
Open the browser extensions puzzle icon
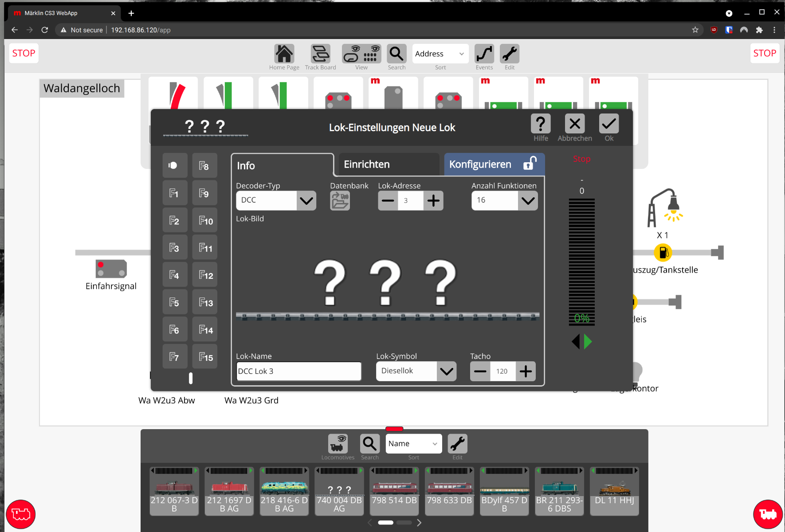(759, 30)
